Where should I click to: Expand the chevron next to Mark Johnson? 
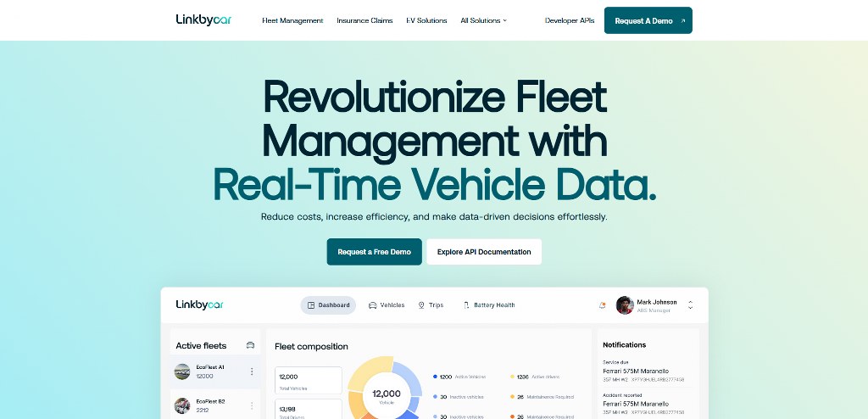point(690,304)
